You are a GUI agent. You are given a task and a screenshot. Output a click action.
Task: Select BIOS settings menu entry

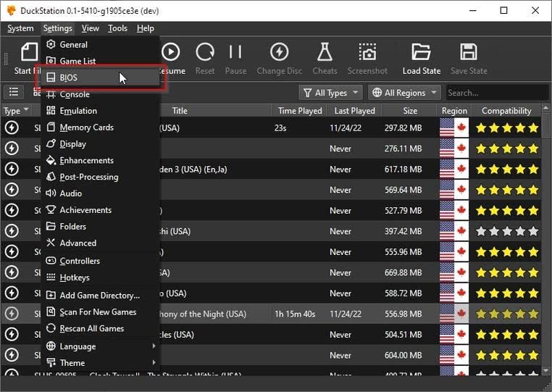[100, 78]
